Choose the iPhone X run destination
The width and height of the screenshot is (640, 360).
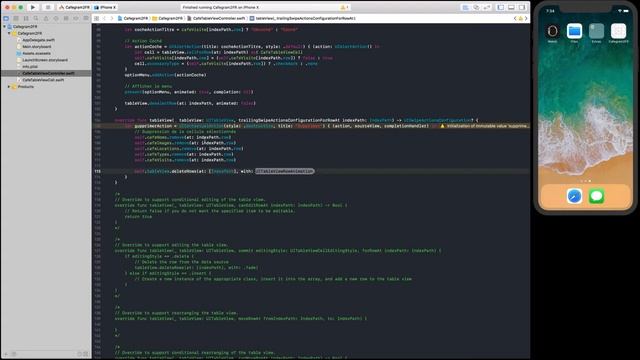pos(105,7)
